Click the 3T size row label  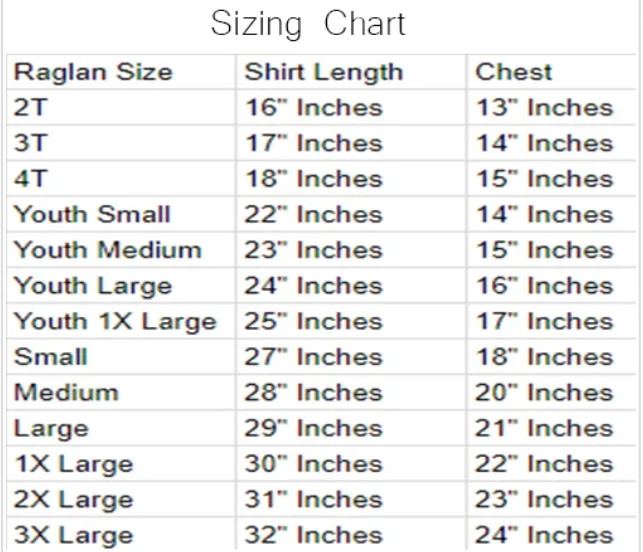click(31, 144)
